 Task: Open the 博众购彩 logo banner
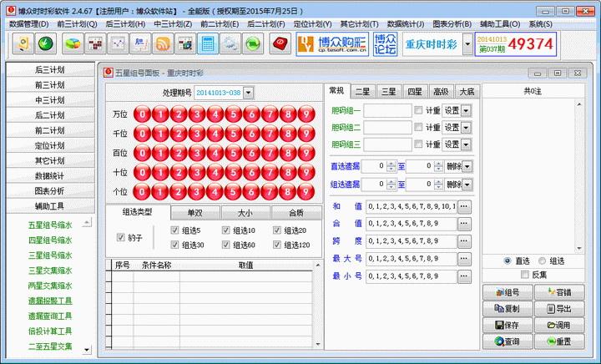(332, 44)
